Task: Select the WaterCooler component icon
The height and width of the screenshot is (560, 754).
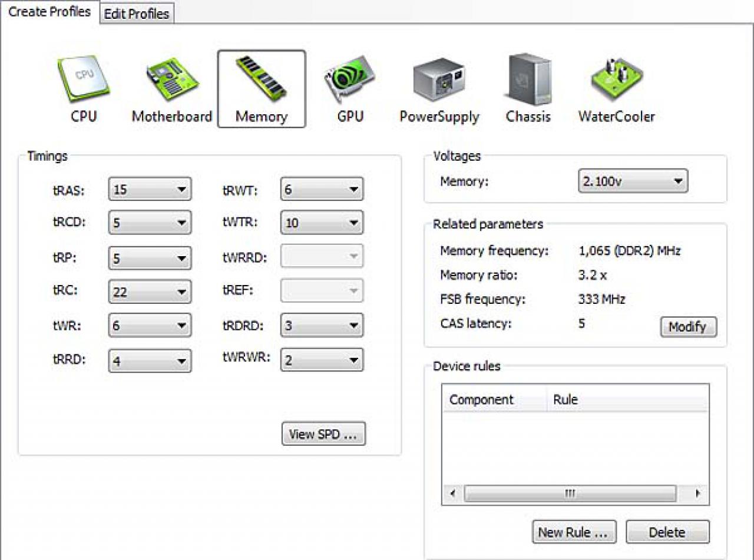Action: (617, 89)
